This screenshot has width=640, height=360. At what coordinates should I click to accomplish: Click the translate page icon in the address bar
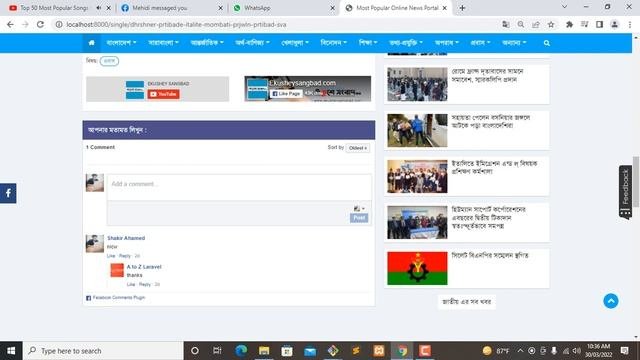[506, 24]
